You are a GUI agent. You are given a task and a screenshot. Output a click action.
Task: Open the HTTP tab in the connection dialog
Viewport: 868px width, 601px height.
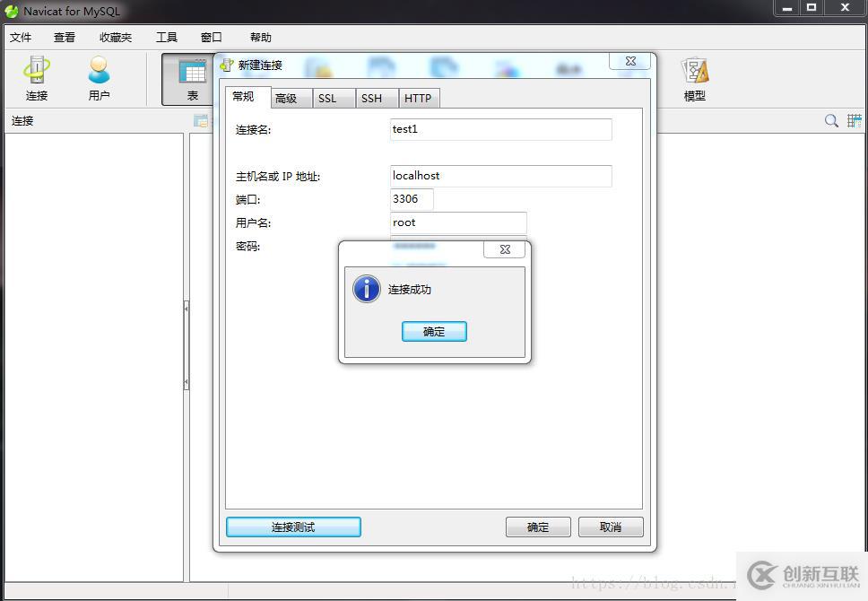tap(419, 98)
